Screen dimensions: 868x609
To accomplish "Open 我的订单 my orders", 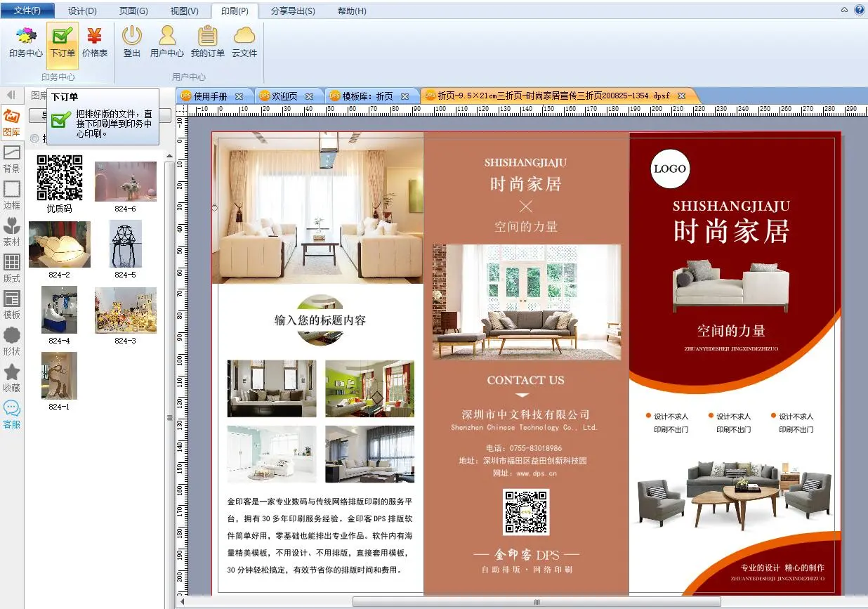I will click(207, 41).
